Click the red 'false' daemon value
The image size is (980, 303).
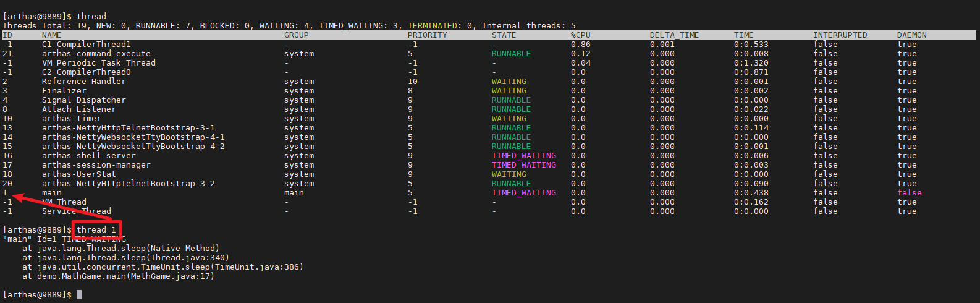point(910,193)
